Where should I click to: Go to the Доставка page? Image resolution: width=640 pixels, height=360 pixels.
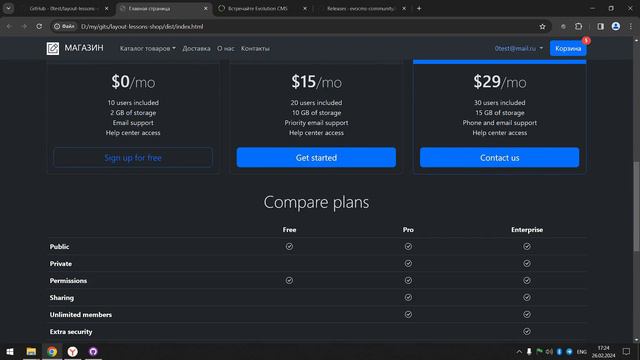point(196,48)
